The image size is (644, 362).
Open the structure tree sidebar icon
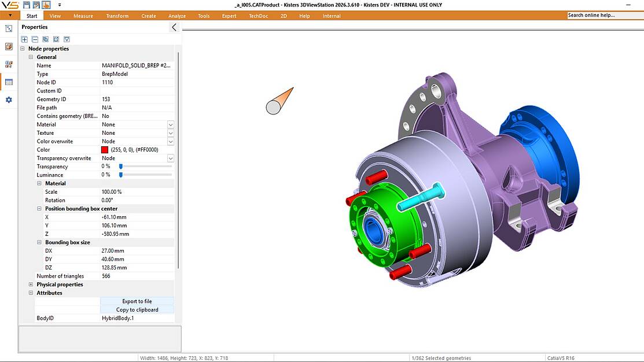[x=9, y=29]
